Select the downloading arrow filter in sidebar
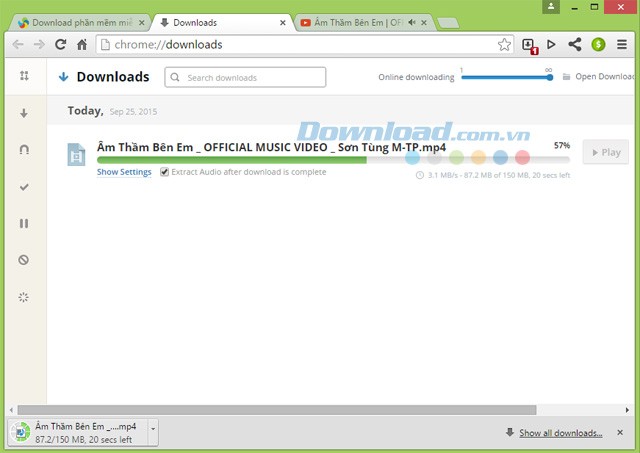Screen dimensions: 640x453 (24, 113)
